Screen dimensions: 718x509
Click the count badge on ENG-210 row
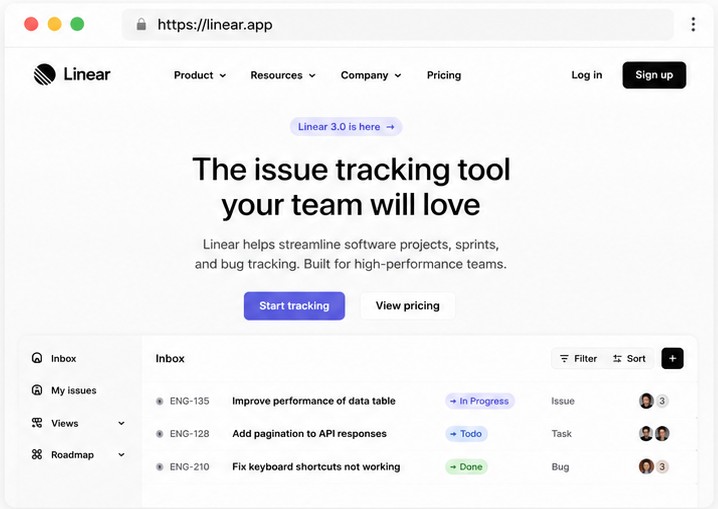662,466
